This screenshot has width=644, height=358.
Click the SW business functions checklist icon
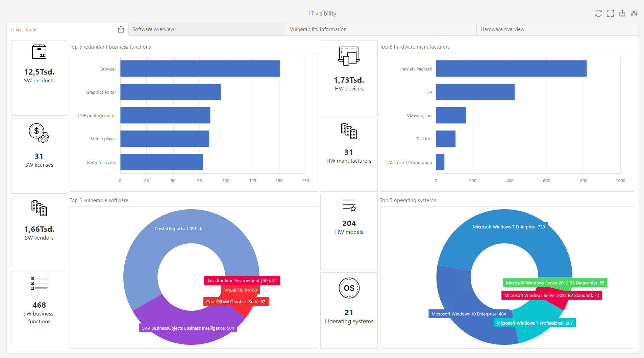(39, 283)
